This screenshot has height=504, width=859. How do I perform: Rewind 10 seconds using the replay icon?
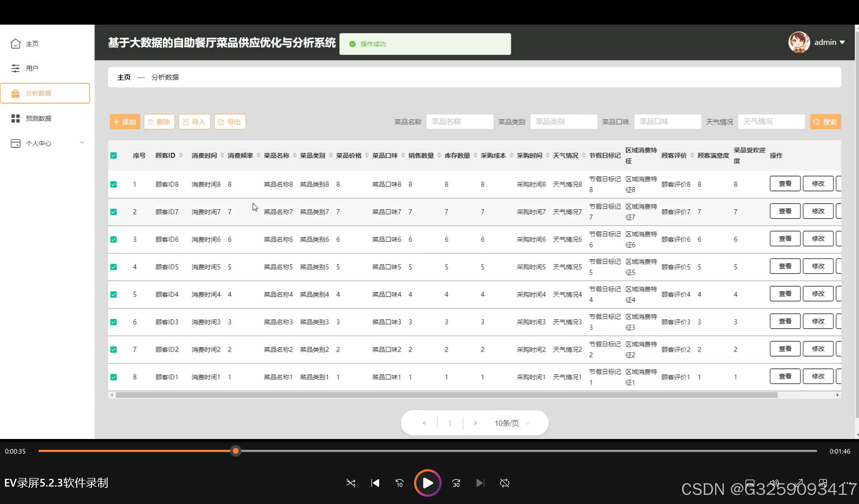click(x=400, y=483)
